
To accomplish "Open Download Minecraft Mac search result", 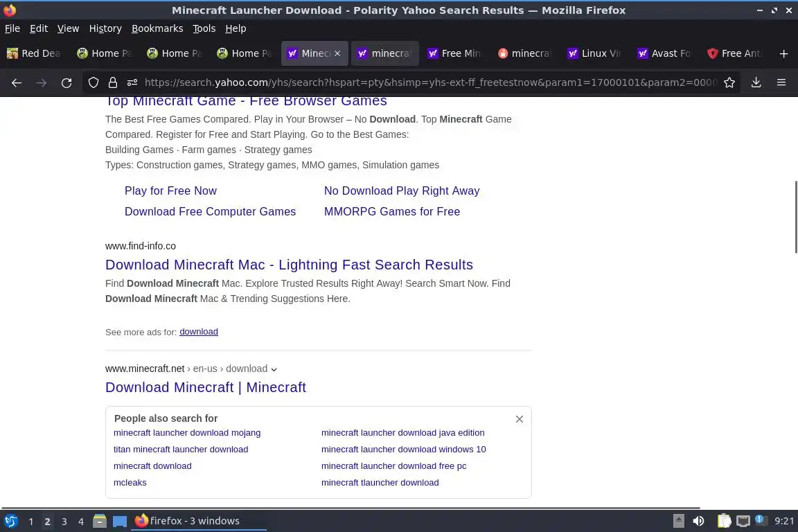I will pos(289,265).
